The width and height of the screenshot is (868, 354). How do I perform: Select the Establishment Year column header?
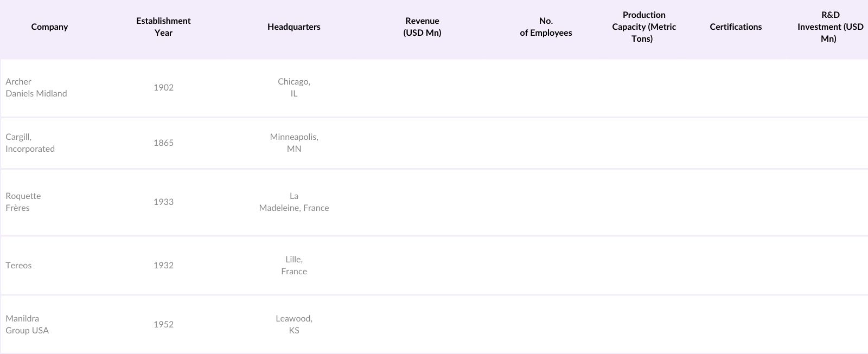(x=163, y=27)
